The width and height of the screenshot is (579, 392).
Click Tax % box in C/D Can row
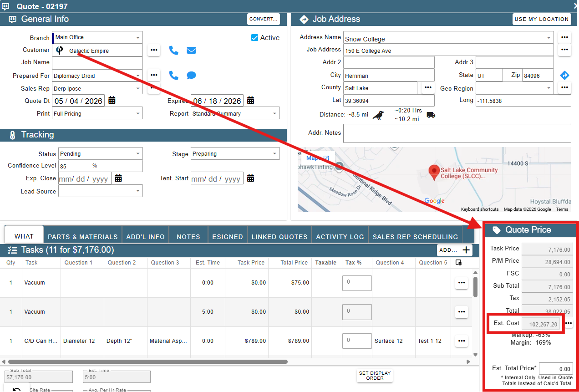click(x=357, y=341)
